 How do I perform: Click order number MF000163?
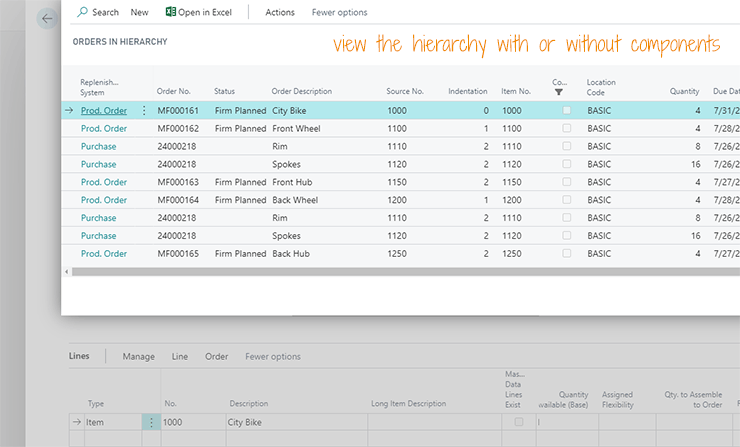[178, 182]
